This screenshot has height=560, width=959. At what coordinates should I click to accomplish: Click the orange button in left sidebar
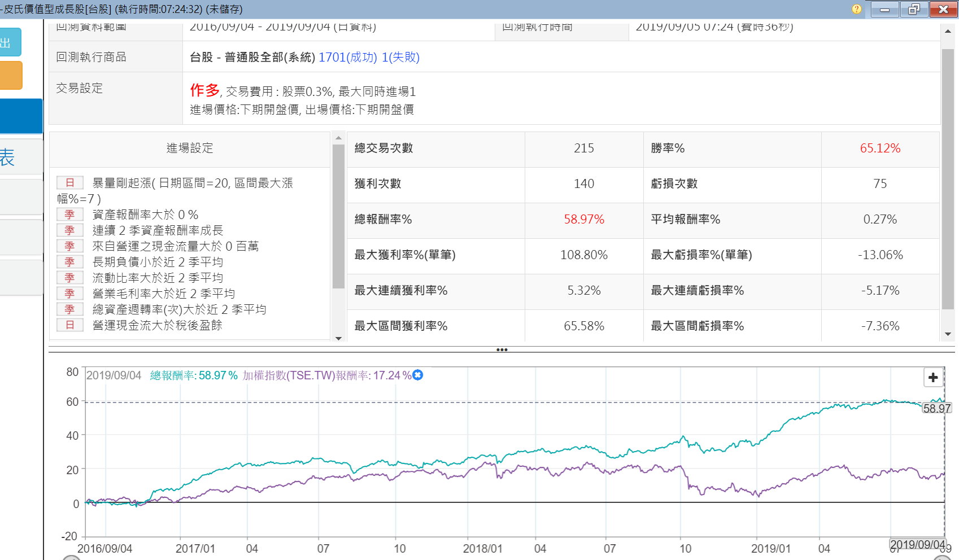pyautogui.click(x=11, y=76)
